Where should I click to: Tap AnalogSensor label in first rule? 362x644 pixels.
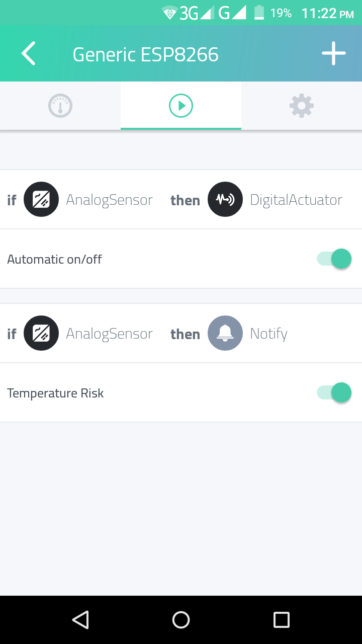109,200
